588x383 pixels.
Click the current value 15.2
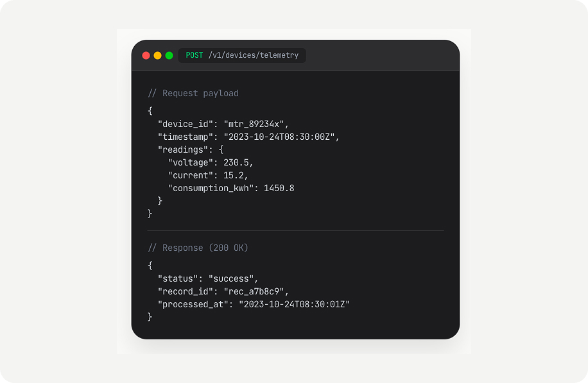[x=233, y=175]
